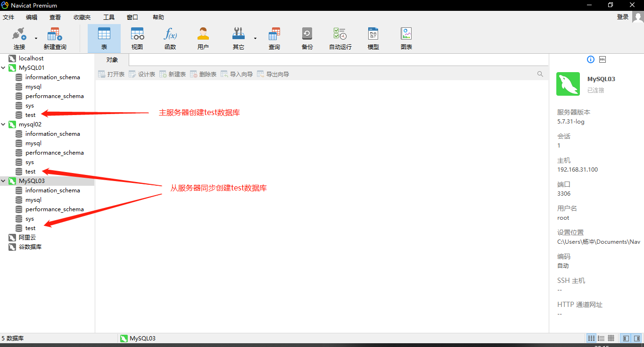Show the general info panel icon
This screenshot has width=644, height=347.
(x=591, y=59)
